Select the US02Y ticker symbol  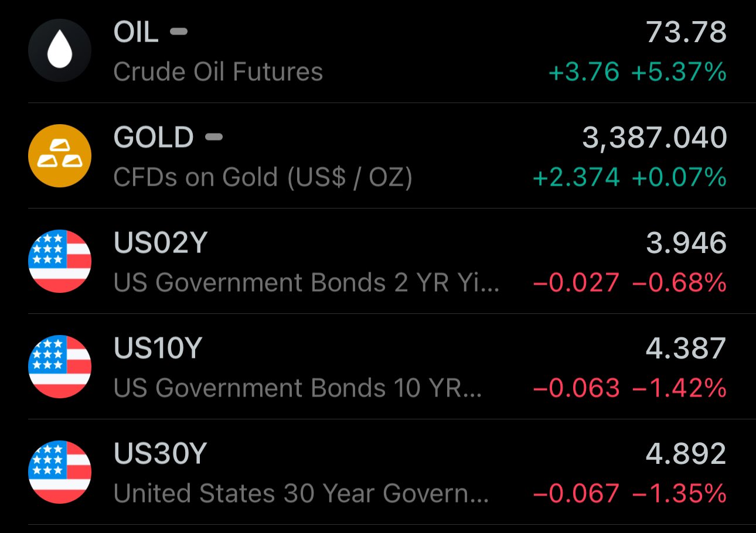161,243
